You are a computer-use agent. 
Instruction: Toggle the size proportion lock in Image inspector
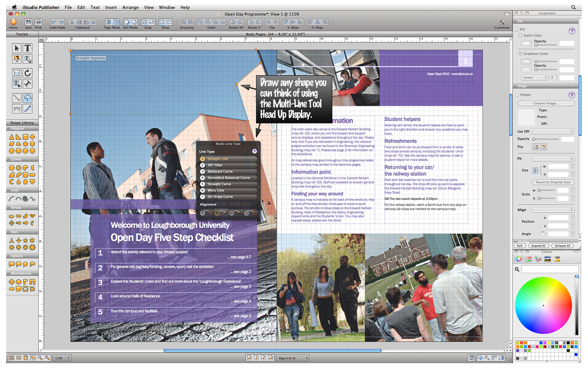[x=535, y=170]
